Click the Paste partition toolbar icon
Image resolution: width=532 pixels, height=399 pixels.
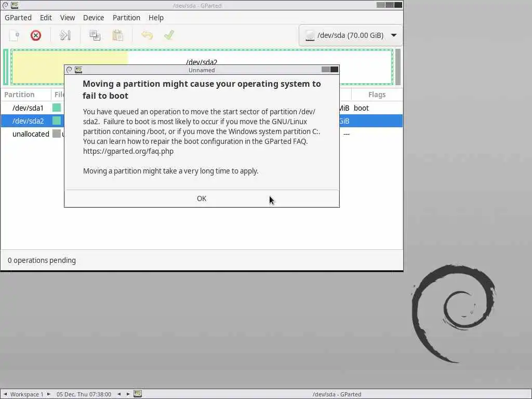click(118, 35)
